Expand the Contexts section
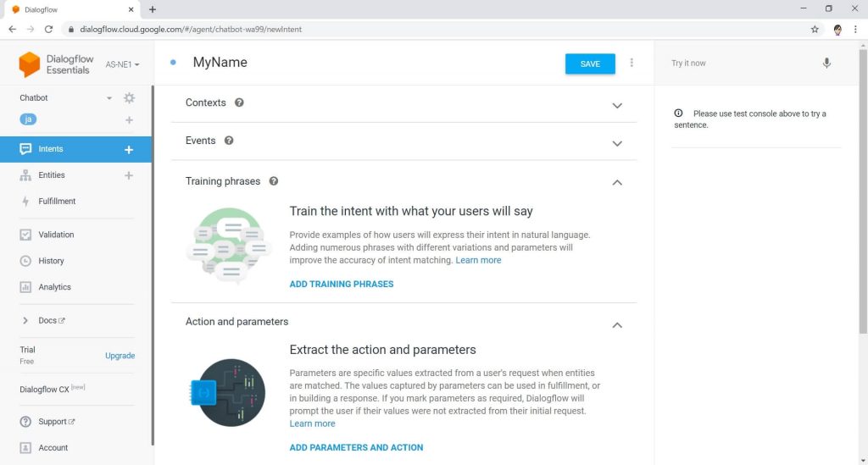 617,105
